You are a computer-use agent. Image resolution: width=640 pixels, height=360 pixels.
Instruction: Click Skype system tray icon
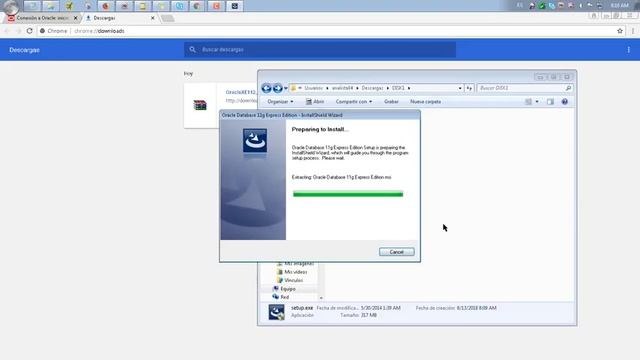click(551, 6)
